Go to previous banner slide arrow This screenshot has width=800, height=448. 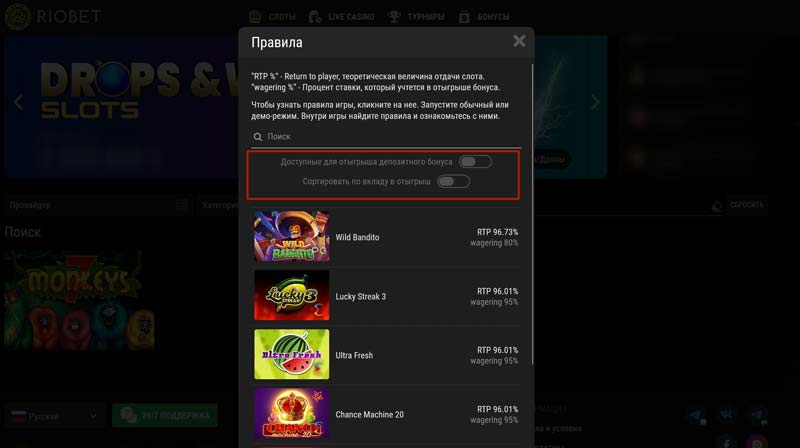tap(19, 102)
